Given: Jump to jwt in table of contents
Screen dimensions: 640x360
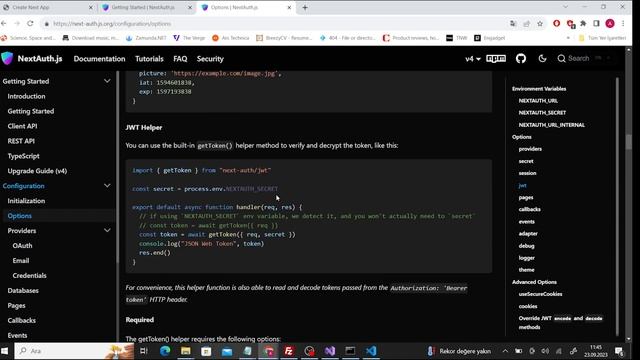Looking at the screenshot, I should pos(522,185).
